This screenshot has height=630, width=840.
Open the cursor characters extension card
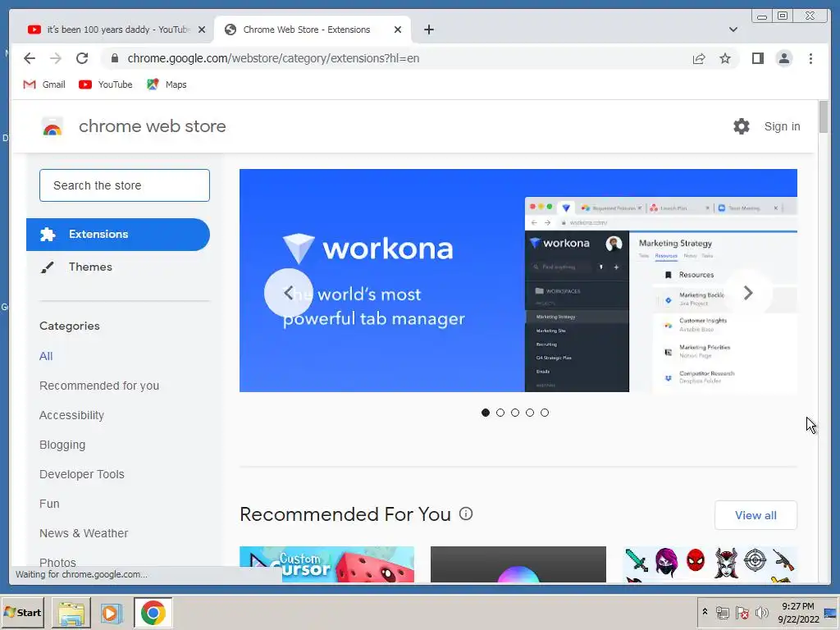[x=710, y=564]
